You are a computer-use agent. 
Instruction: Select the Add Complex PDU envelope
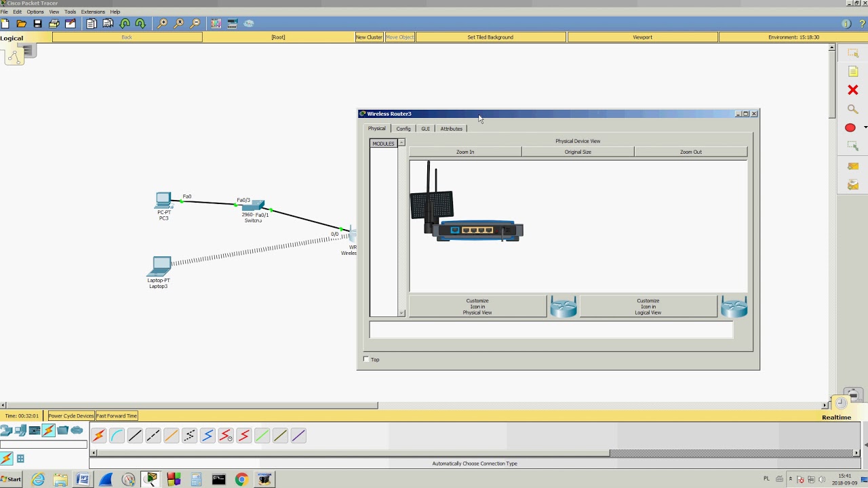[x=853, y=184]
